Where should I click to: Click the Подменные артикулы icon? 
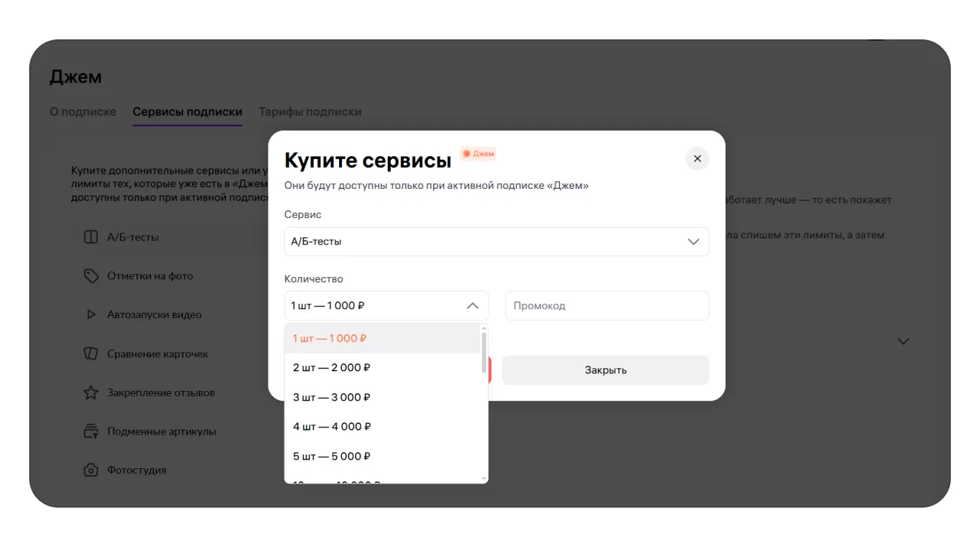tap(90, 431)
